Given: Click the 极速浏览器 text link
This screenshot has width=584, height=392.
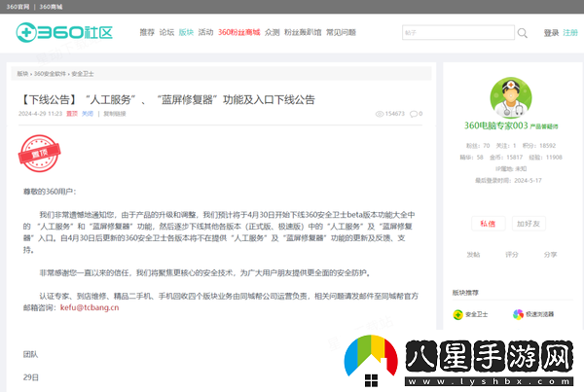Looking at the screenshot, I should click(539, 314).
